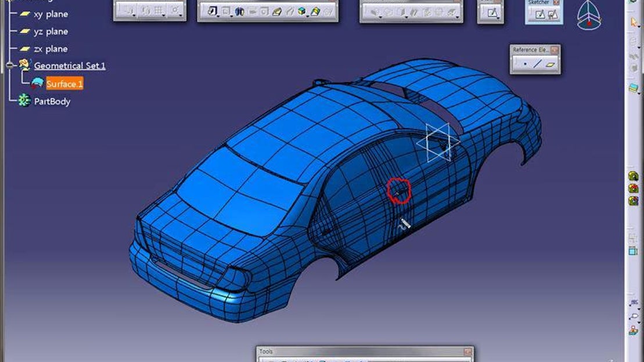Click the Positioned Sketch icon in Sketcher toolbar

tap(553, 15)
